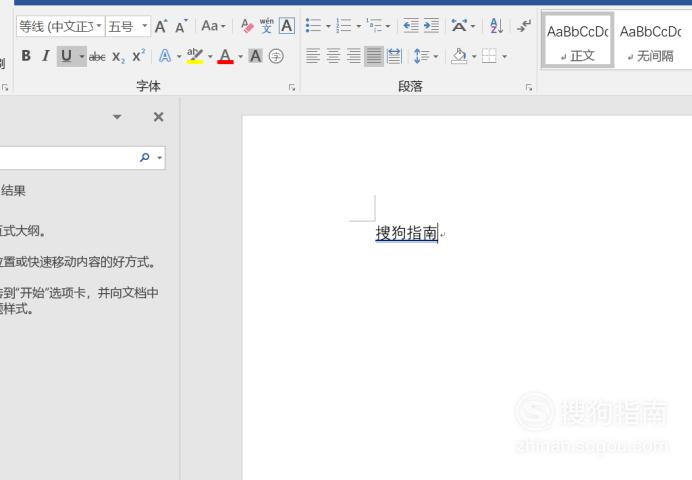
Task: Toggle character shading
Action: point(255,56)
